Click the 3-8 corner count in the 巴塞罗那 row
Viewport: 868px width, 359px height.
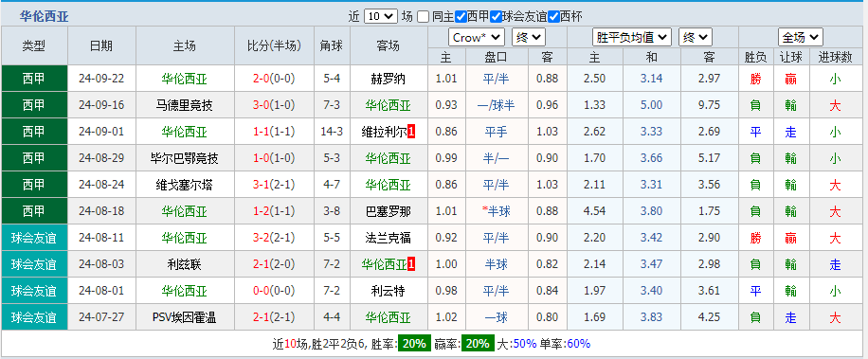(332, 211)
